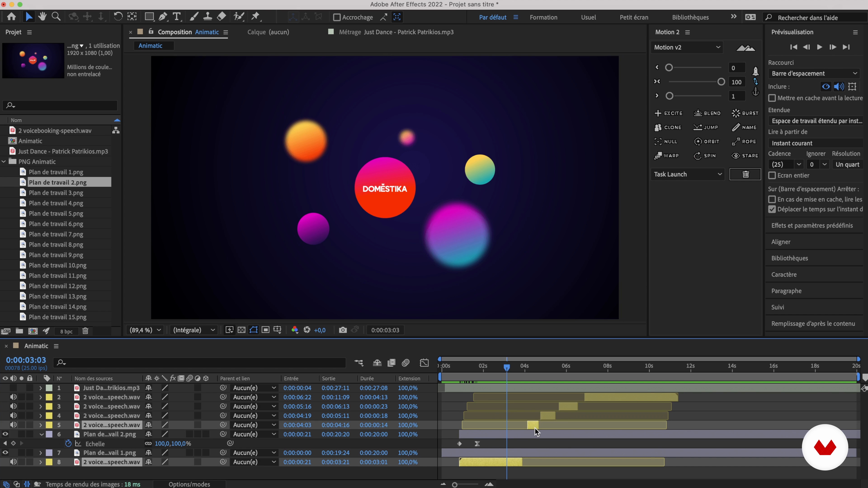Screen dimensions: 868x488
Task: Select the Home icon in toolbar
Action: [x=12, y=16]
